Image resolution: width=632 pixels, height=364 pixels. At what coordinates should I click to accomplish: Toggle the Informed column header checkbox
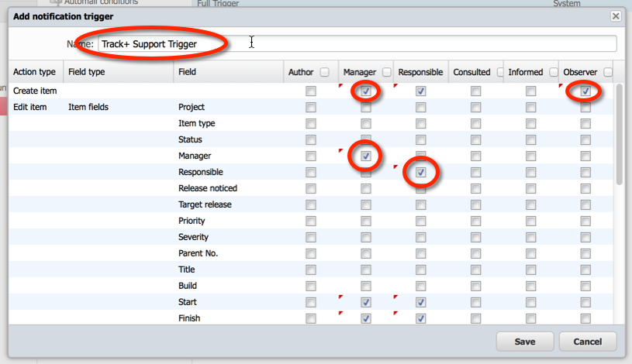point(554,72)
